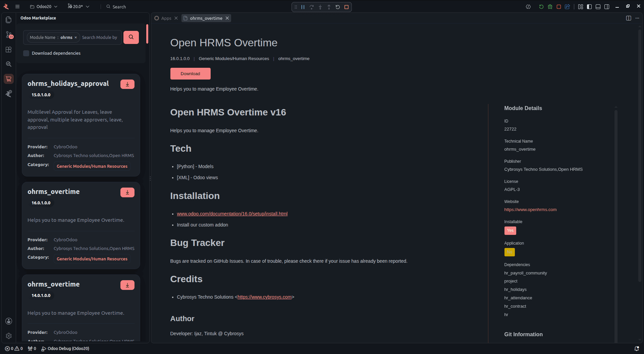Select the Odoo Marketplace cart icon
644x354 pixels.
pyautogui.click(x=9, y=79)
